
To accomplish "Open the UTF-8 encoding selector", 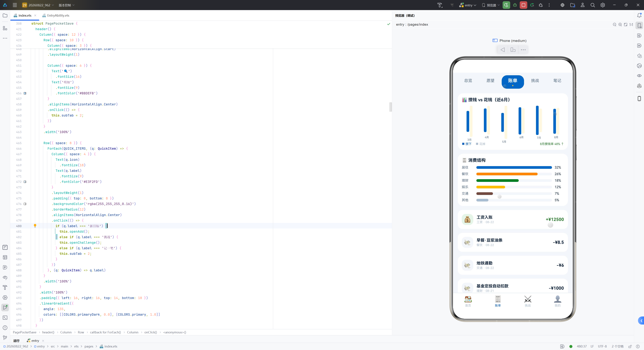I will click(x=602, y=346).
